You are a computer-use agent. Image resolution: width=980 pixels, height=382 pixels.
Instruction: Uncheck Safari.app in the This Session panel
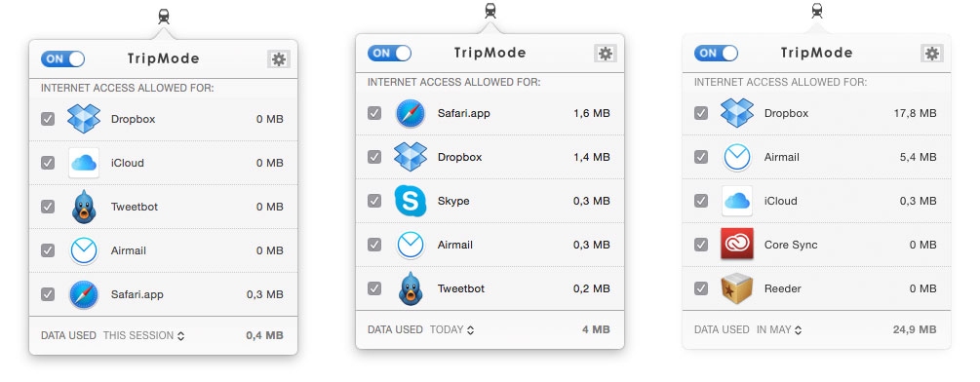(x=48, y=294)
